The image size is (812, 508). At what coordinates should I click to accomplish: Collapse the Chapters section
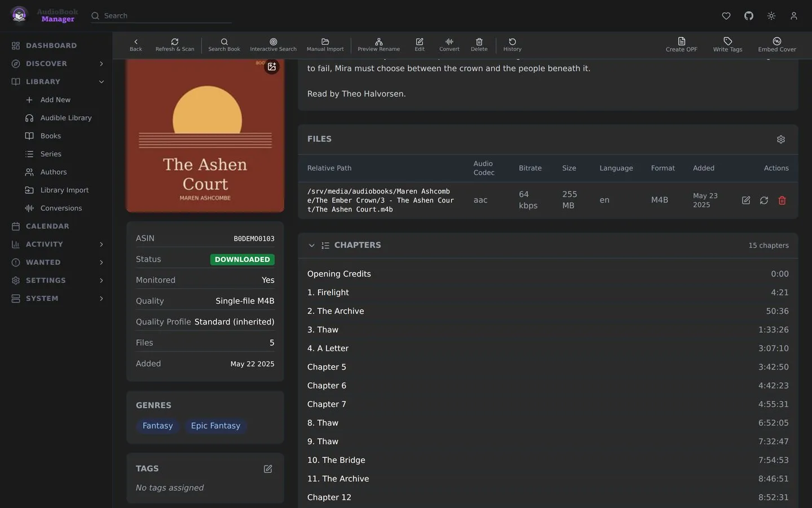click(312, 246)
